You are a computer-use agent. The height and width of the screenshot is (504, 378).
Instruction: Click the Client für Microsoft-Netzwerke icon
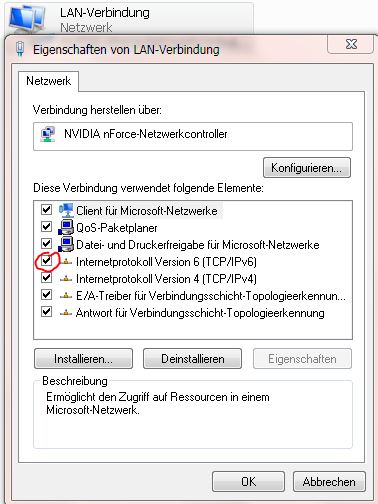coord(66,210)
